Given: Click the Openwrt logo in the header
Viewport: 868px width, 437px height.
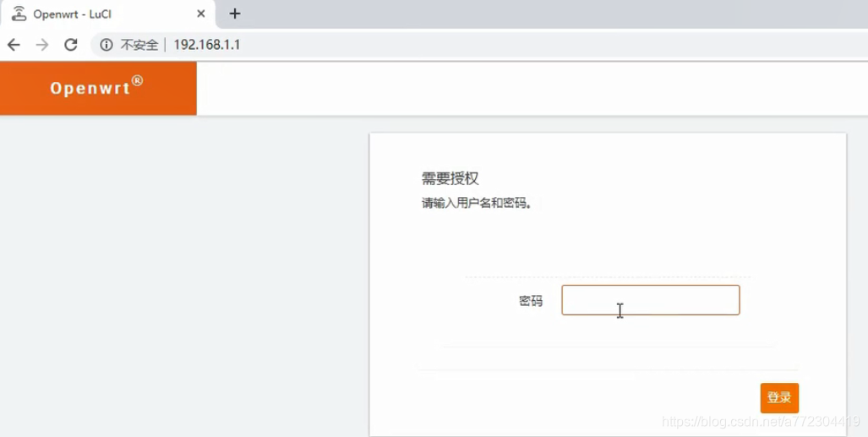Looking at the screenshot, I should click(97, 87).
